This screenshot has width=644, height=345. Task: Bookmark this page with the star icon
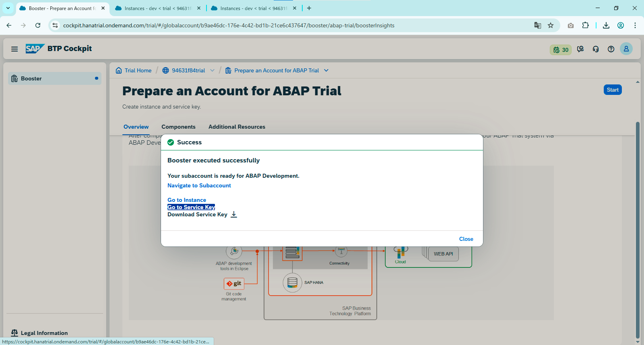[551, 25]
